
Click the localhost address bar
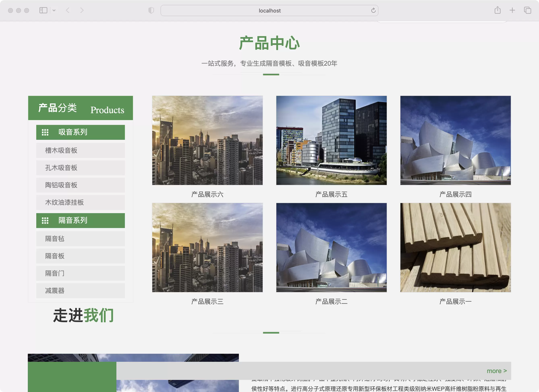click(x=269, y=10)
